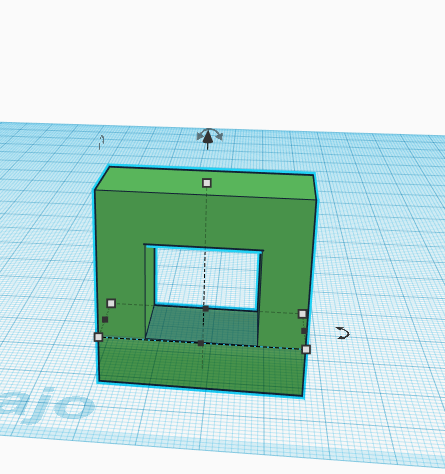This screenshot has height=474, width=445.
Task: Select the front-left white corner handle
Action: (x=98, y=337)
